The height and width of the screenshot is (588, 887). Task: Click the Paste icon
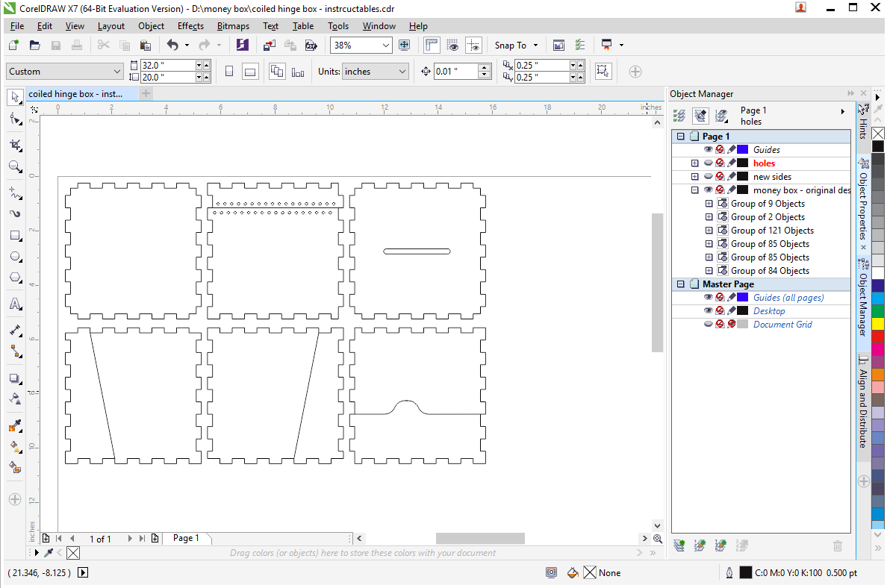146,46
